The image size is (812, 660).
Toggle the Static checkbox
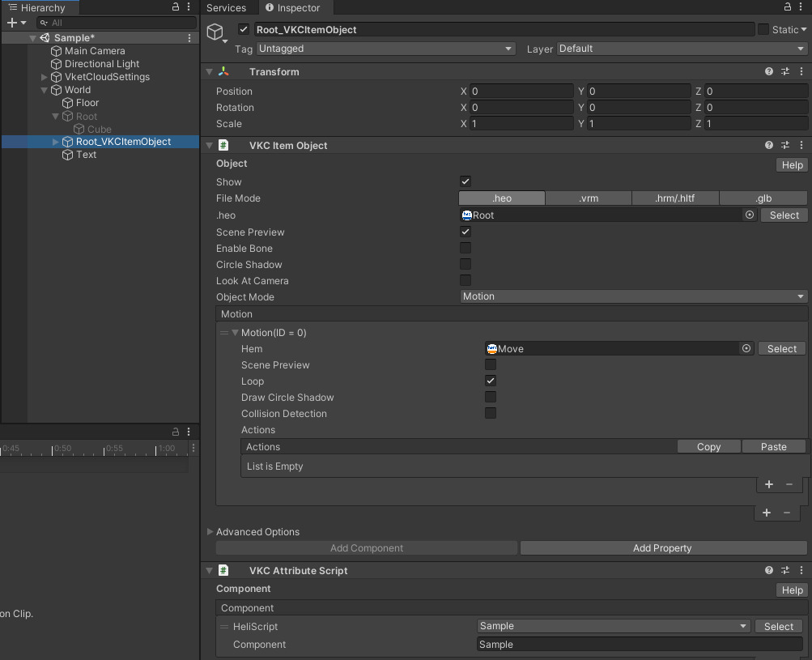tap(763, 30)
